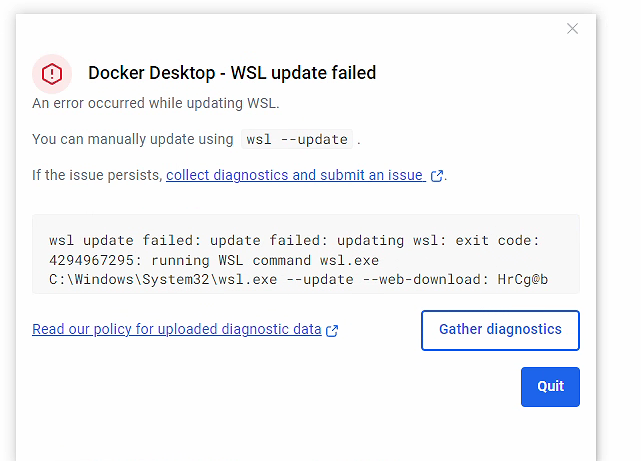Read our policy for uploaded diagnostic data
The image size is (641, 461).
(177, 329)
